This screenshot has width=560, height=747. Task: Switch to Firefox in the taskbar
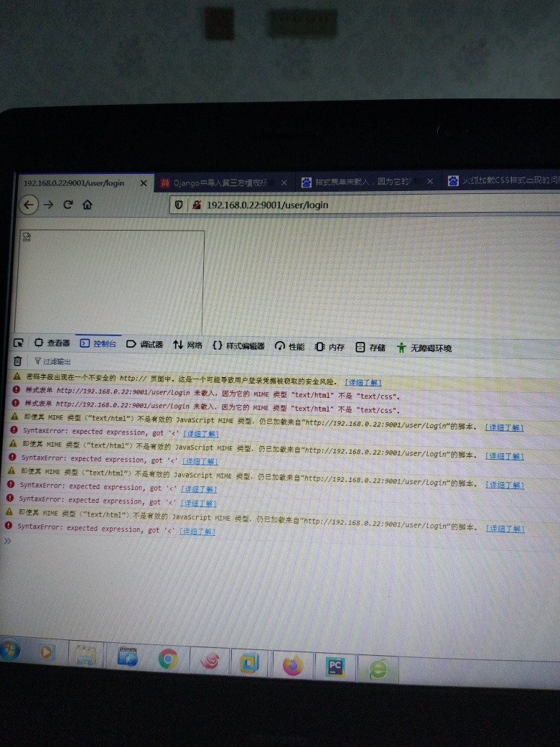tap(292, 665)
